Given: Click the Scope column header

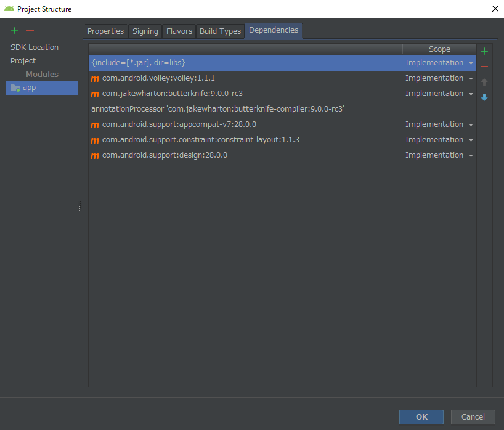Looking at the screenshot, I should 439,49.
